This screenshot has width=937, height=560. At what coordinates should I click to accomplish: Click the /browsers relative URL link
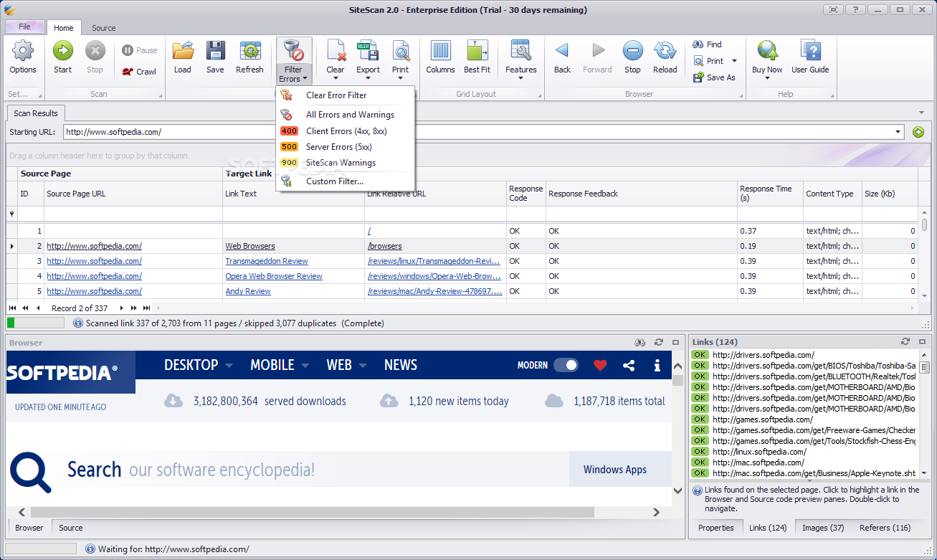point(384,246)
